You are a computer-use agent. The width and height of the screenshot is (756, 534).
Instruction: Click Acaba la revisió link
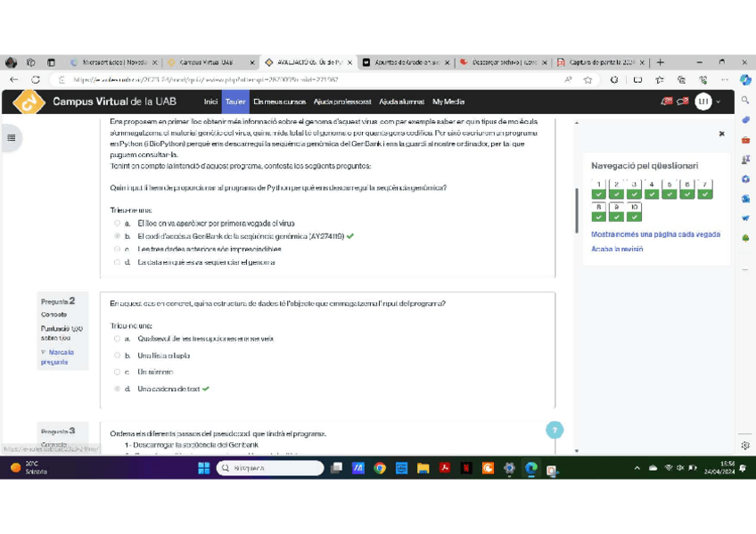tap(617, 249)
